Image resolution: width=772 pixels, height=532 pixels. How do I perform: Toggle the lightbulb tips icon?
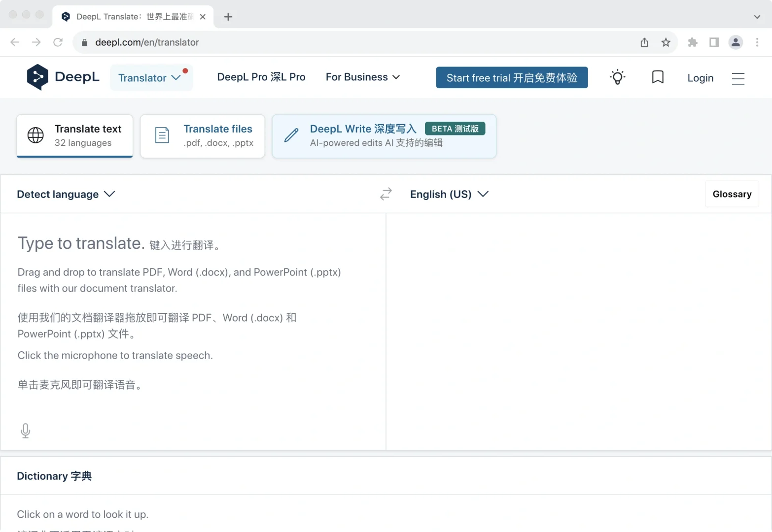tap(618, 77)
